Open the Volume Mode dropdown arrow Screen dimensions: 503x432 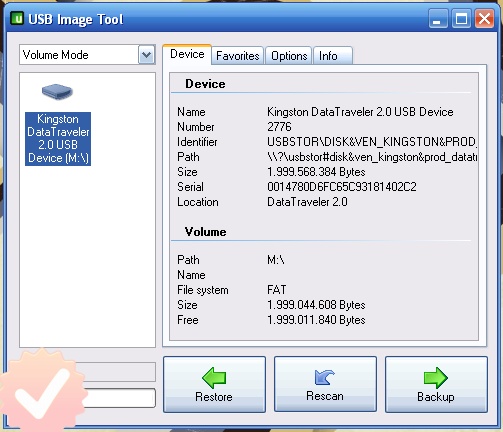[147, 55]
